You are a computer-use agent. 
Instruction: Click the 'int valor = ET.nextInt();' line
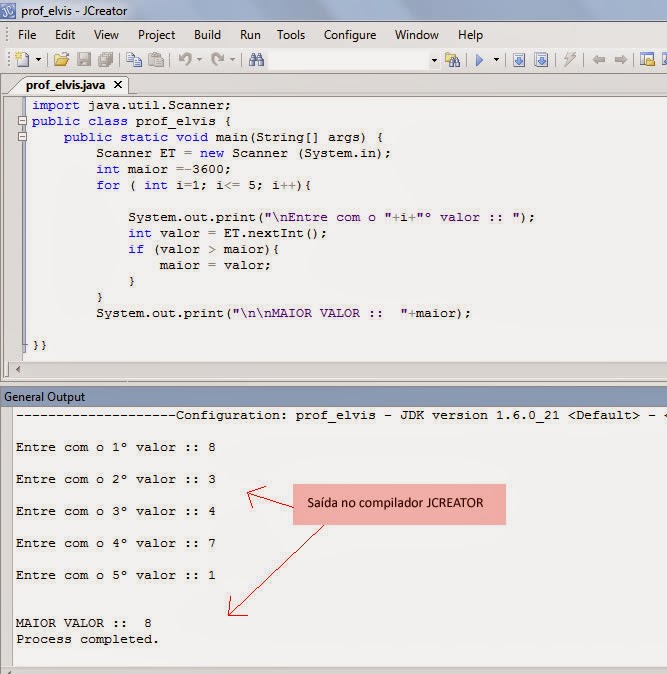click(x=227, y=233)
